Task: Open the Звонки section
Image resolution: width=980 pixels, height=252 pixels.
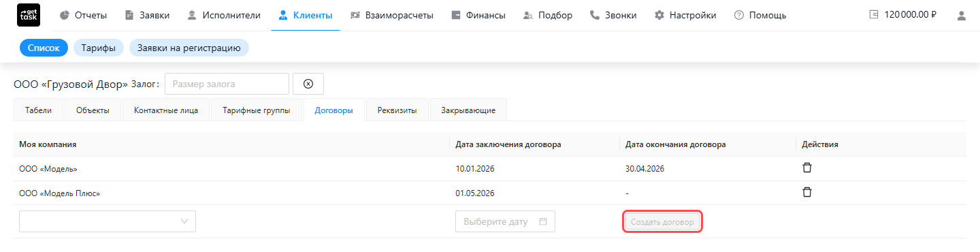Action: (x=613, y=15)
